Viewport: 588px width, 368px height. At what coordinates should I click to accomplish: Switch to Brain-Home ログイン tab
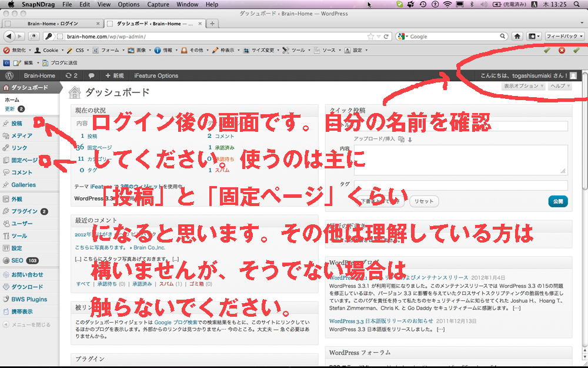(52, 24)
